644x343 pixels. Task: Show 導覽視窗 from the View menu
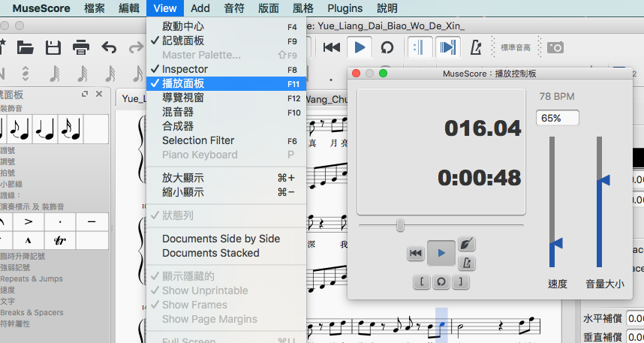click(x=227, y=98)
